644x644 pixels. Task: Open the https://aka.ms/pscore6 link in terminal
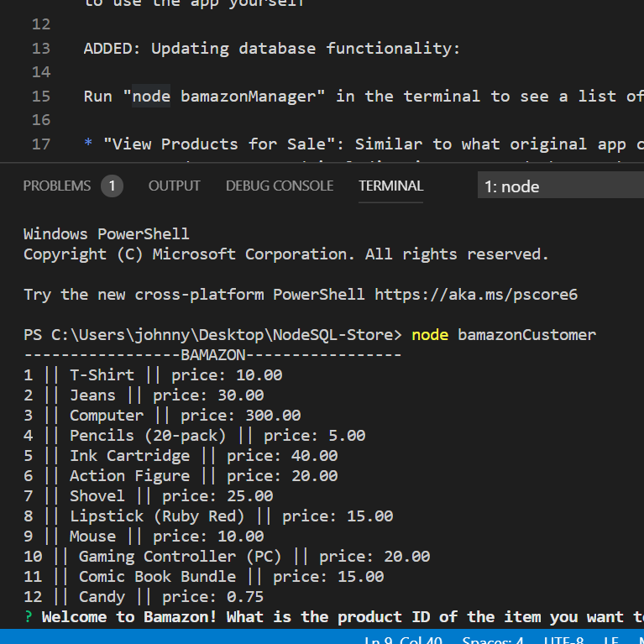(475, 295)
